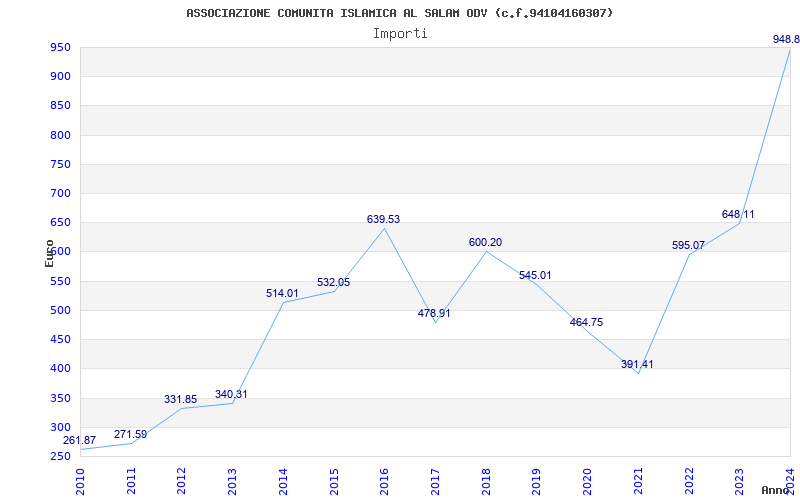800x500 pixels.
Task: Select the final value label 948.8
Action: click(786, 39)
